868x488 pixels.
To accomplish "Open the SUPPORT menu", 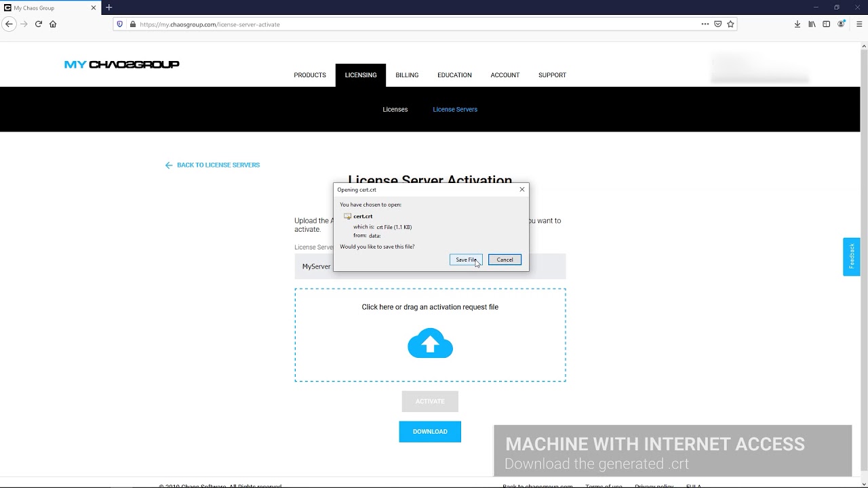I will click(x=552, y=75).
